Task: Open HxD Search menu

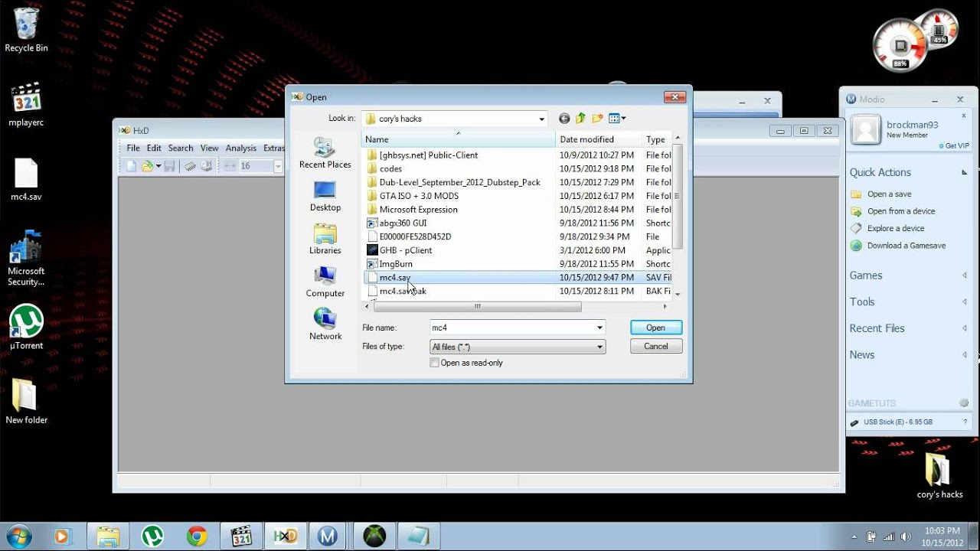Action: pos(181,148)
